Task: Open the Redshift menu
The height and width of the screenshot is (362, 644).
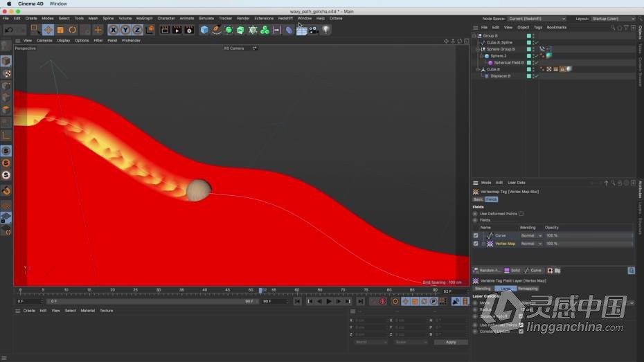Action: (x=285, y=19)
